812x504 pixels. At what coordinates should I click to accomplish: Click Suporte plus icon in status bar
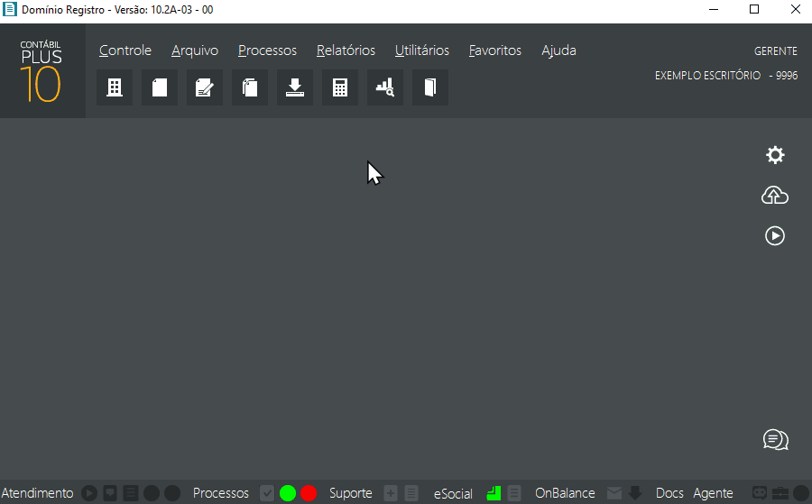coord(391,493)
